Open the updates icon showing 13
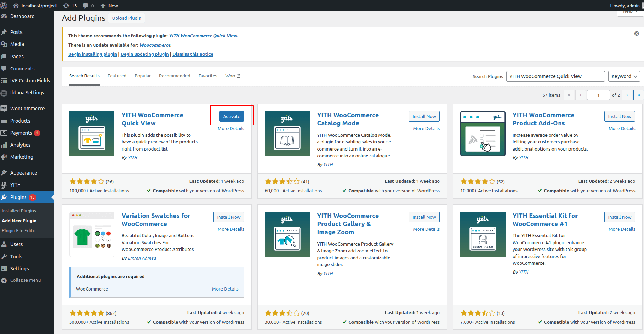 click(70, 6)
